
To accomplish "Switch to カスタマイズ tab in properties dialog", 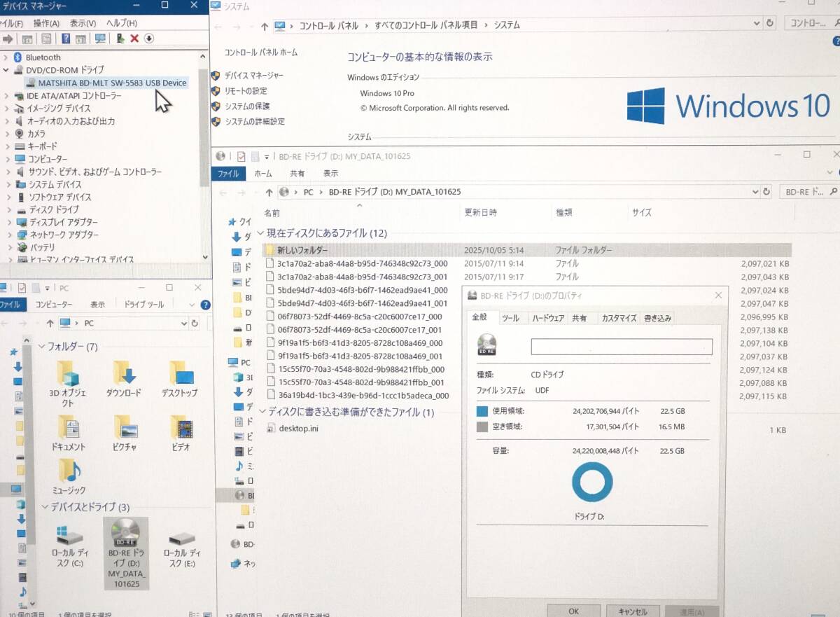I will coord(619,318).
